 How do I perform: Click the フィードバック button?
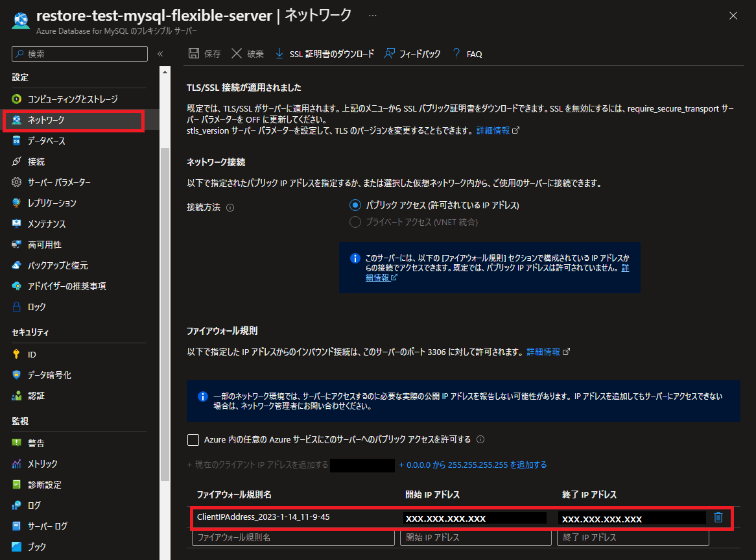(x=412, y=54)
